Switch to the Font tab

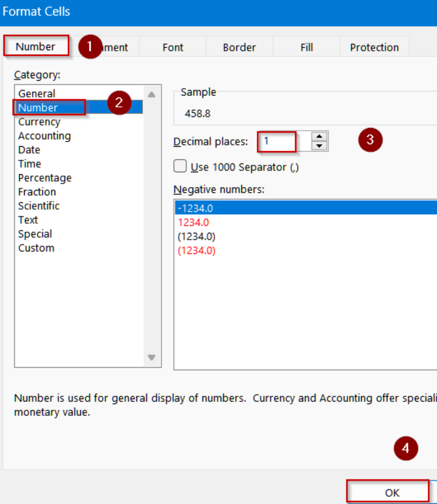[x=172, y=47]
